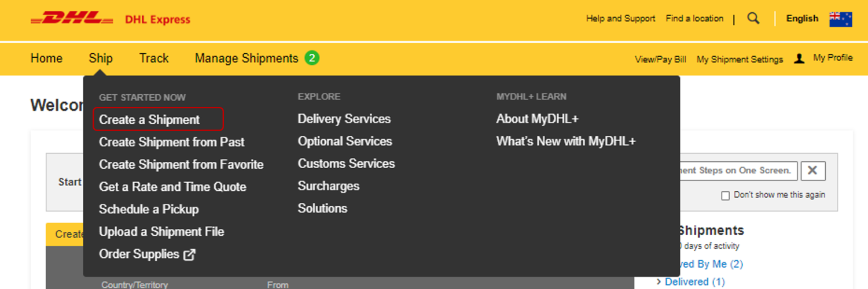Click the DHL logo
The width and height of the screenshot is (868, 289).
coord(72,19)
